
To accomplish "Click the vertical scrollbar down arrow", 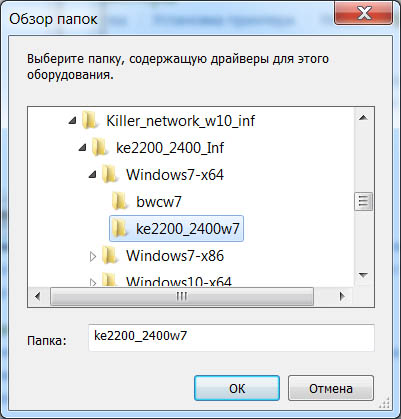I will pos(363,275).
